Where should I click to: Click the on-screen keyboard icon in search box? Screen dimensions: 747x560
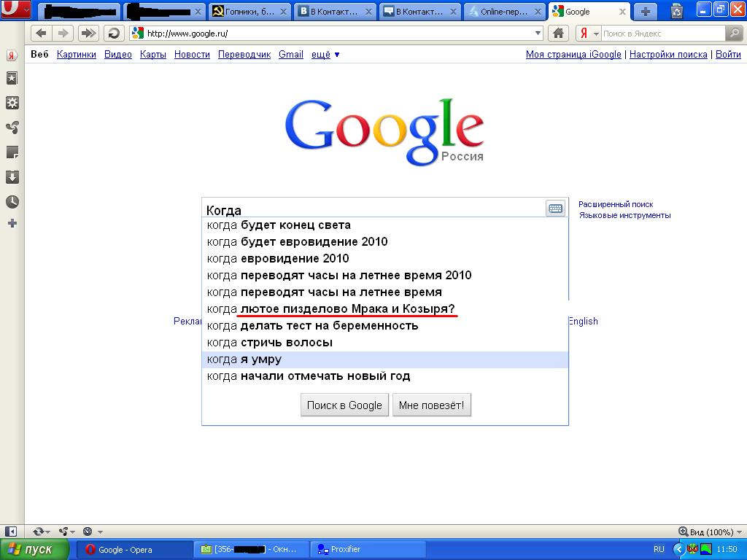click(555, 209)
